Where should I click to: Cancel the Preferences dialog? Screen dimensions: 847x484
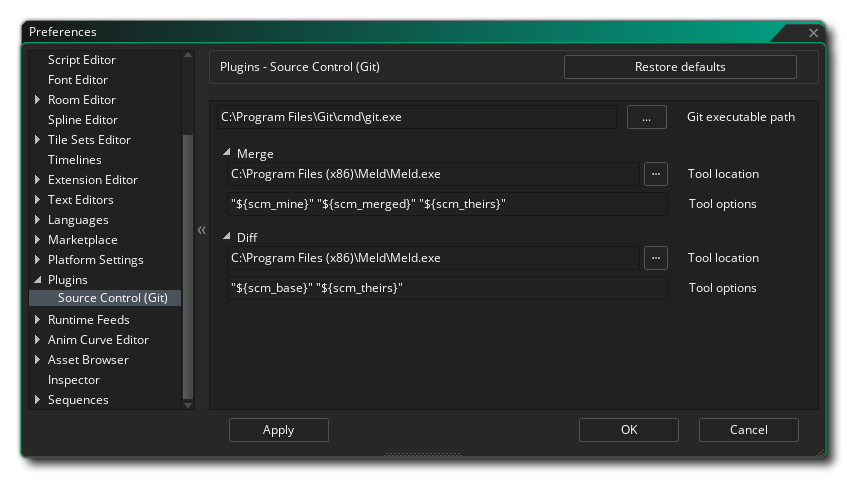click(x=749, y=430)
